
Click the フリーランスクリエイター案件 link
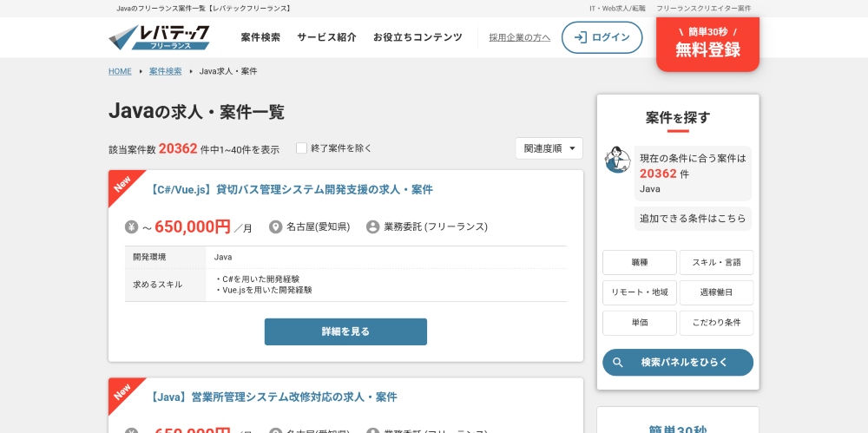(x=704, y=9)
